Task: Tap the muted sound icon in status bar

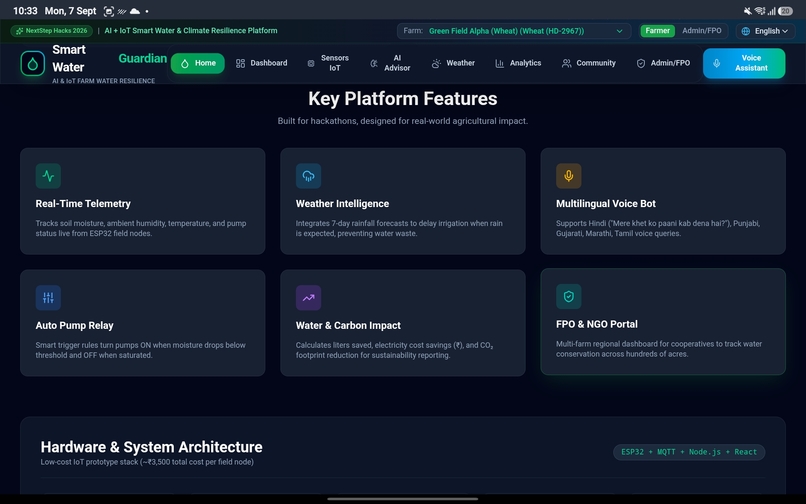Action: point(747,11)
